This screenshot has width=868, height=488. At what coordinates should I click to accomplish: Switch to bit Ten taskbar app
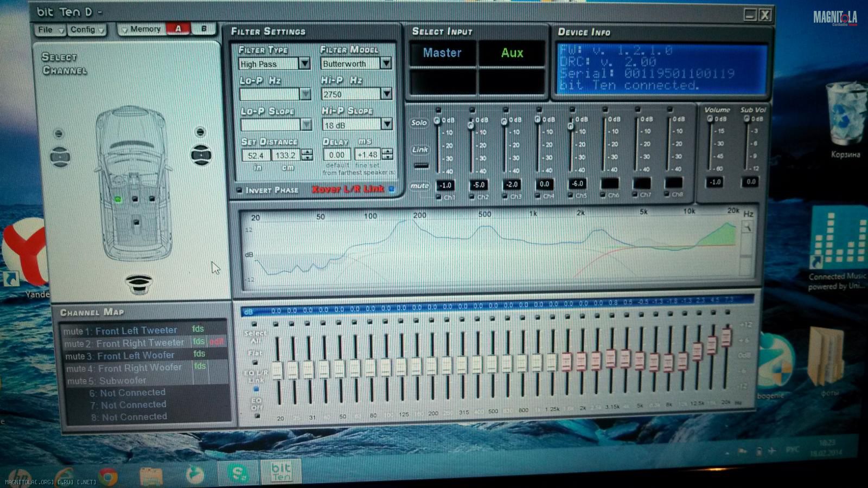coord(280,472)
